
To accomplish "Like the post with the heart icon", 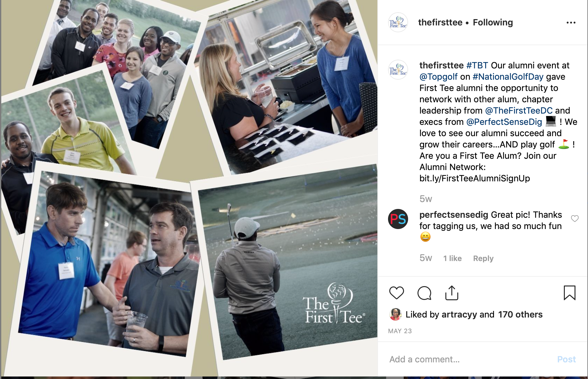I will coord(396,293).
